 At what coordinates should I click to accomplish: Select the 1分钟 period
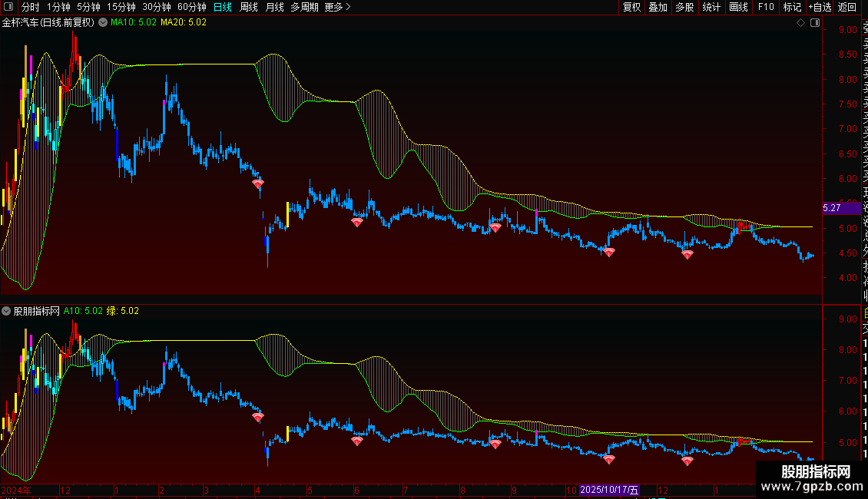click(x=58, y=7)
